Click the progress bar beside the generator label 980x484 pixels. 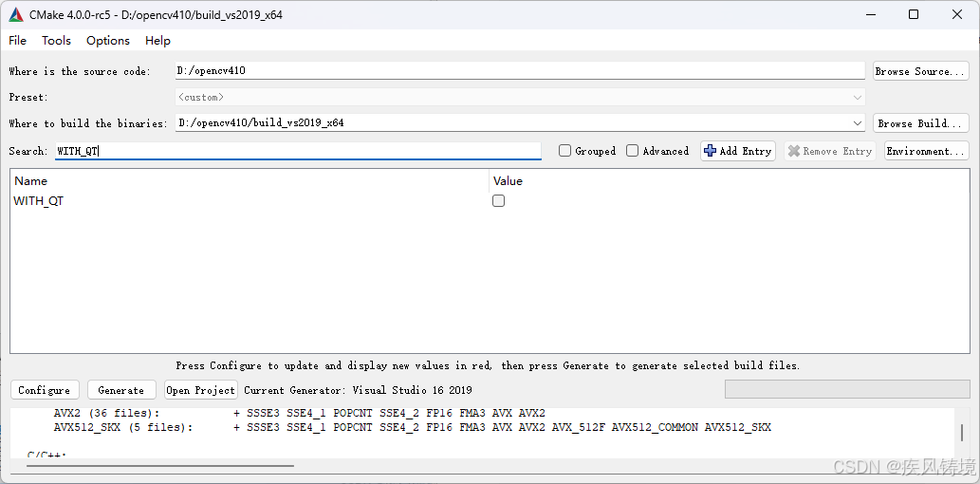pos(847,389)
